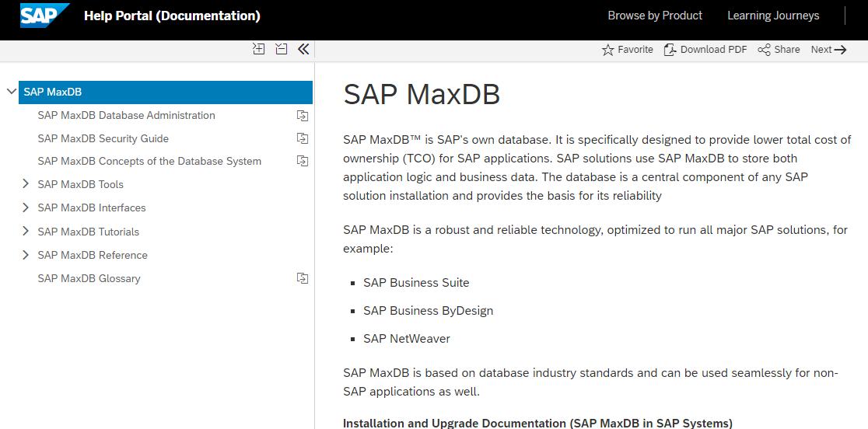Collapse the SAP MaxDB root node
This screenshot has width=868, height=429.
coord(11,92)
